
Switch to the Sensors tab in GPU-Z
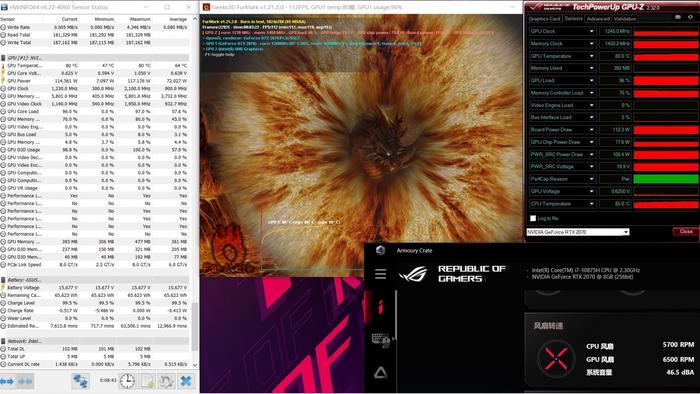[573, 19]
